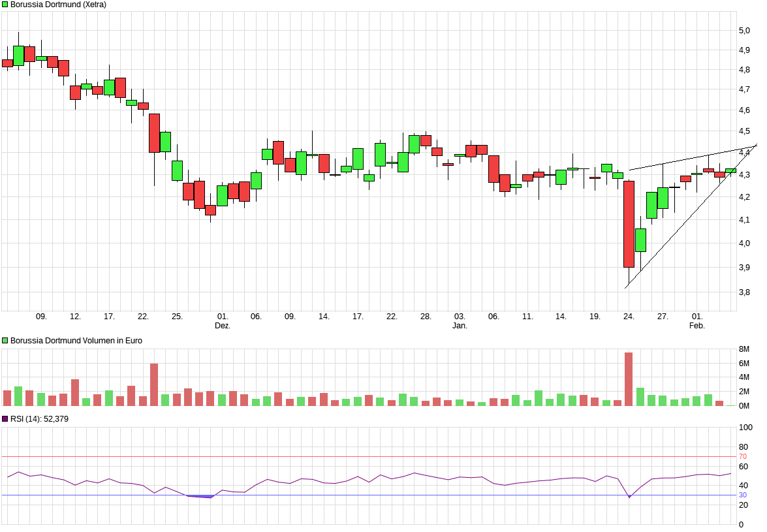Image resolution: width=767 pixels, height=532 pixels.
Task: Select the Borussia Dortmund (Xetra) chart title
Action: point(58,5)
